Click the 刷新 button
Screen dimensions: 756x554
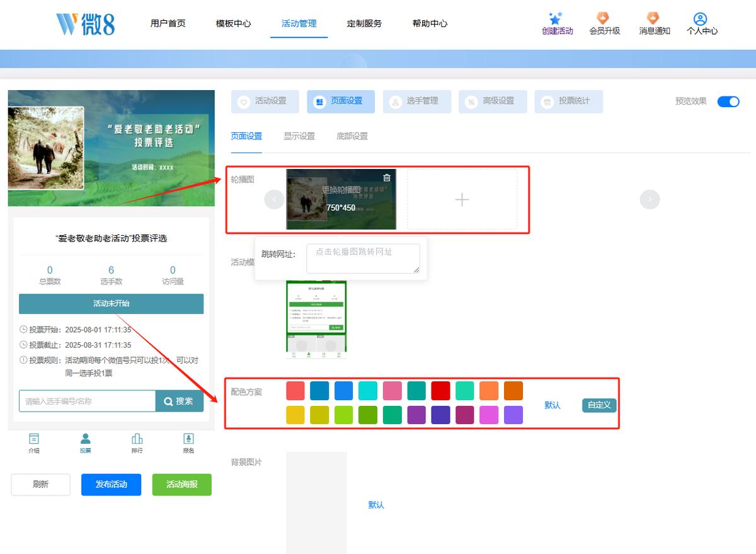coord(41,485)
